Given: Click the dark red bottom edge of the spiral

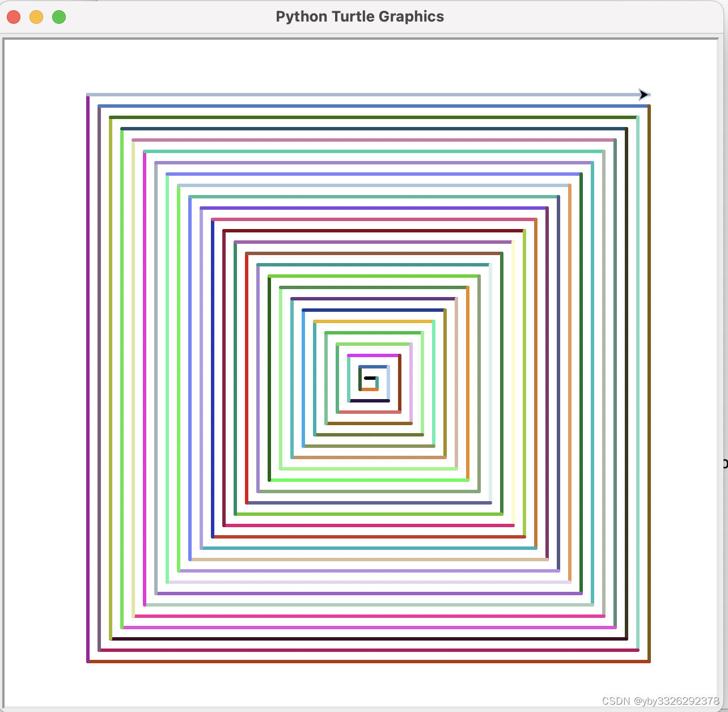Looking at the screenshot, I should coord(369,660).
